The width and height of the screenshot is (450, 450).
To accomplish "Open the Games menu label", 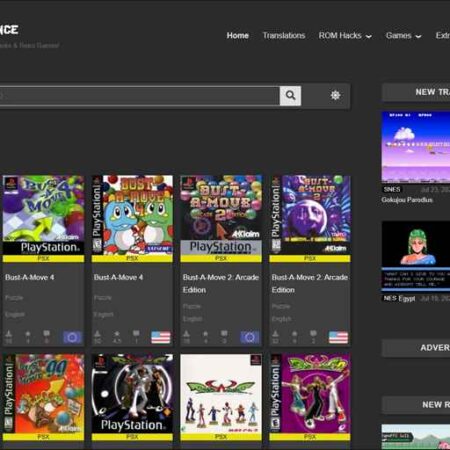I will coord(399,35).
